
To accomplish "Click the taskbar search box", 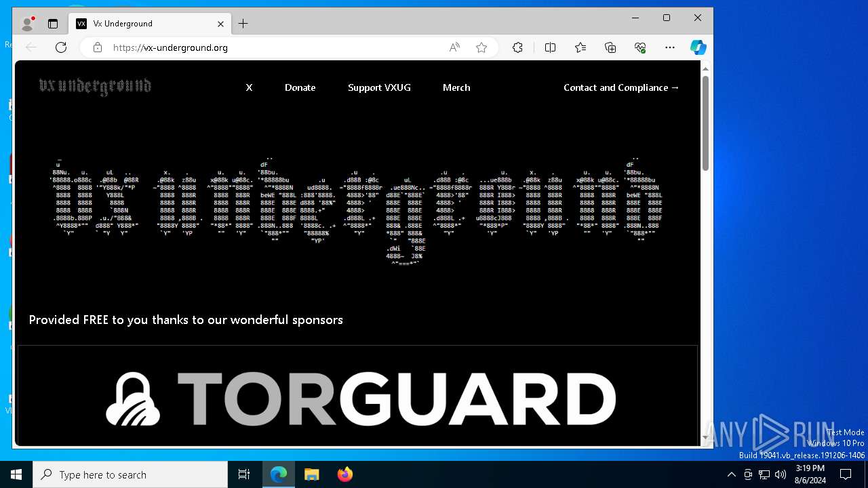I will [130, 474].
